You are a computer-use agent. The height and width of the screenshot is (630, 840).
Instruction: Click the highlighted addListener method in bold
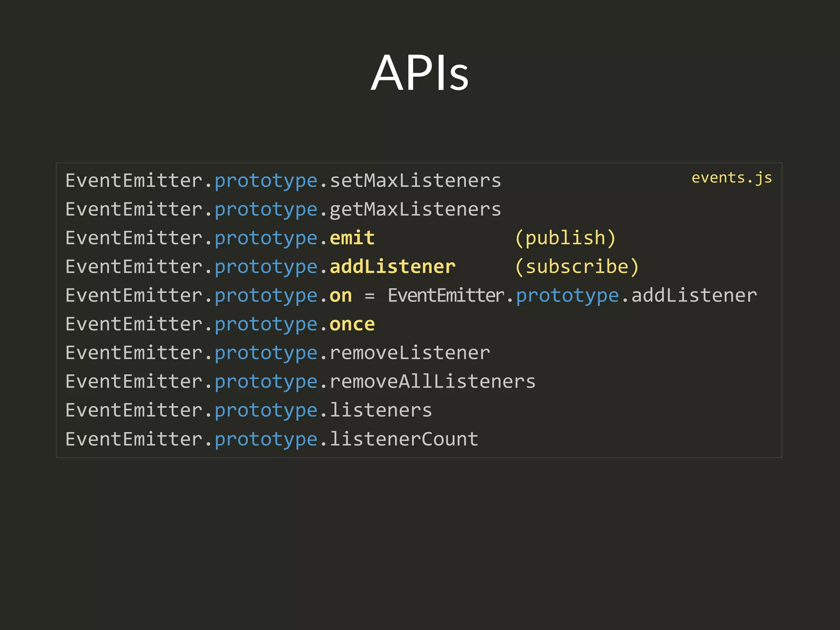(x=393, y=267)
